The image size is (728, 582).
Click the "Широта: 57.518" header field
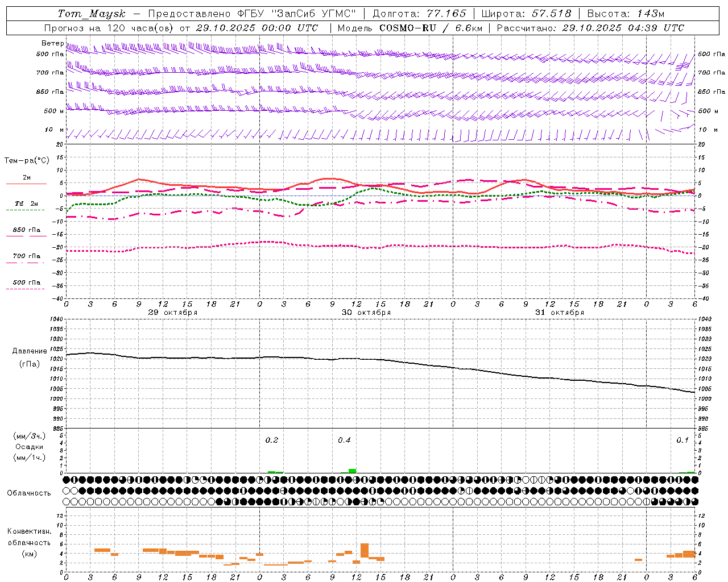point(526,14)
